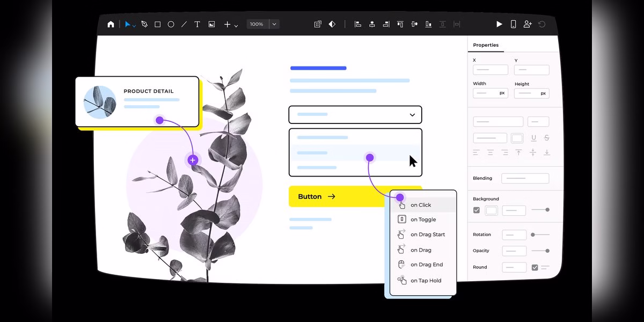
Task: Set text alignment to left
Action: tap(476, 152)
